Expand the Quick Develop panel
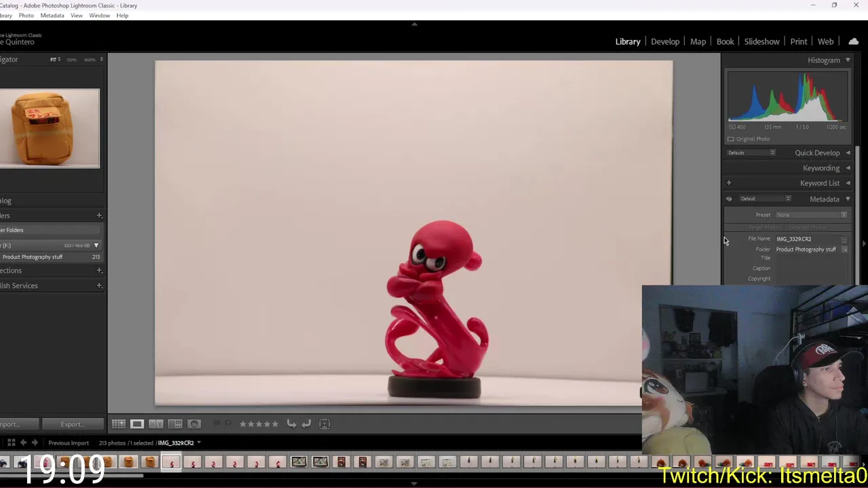The image size is (868, 488). pos(848,153)
